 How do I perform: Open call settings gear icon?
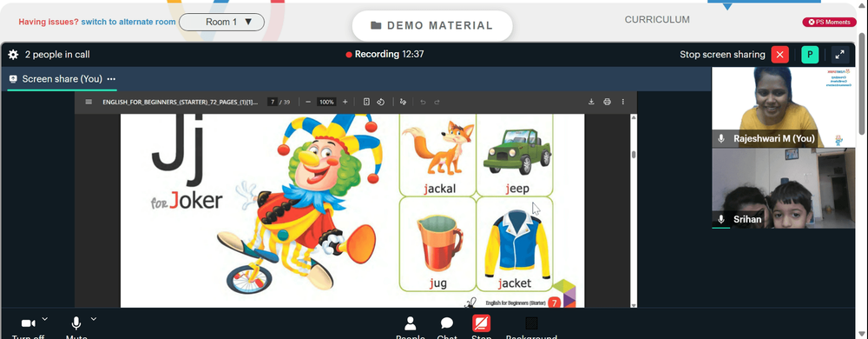[x=13, y=54]
